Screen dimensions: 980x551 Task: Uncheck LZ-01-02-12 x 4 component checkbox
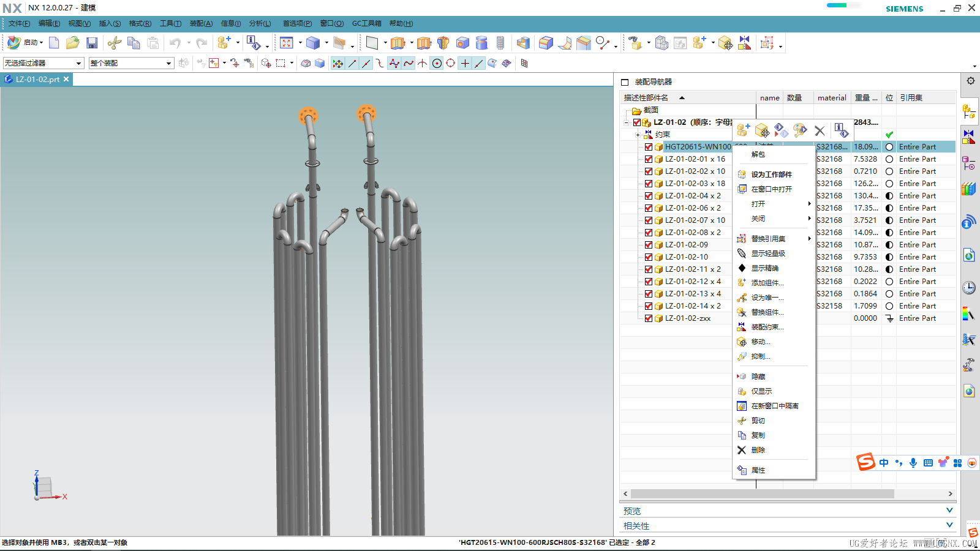[649, 282]
